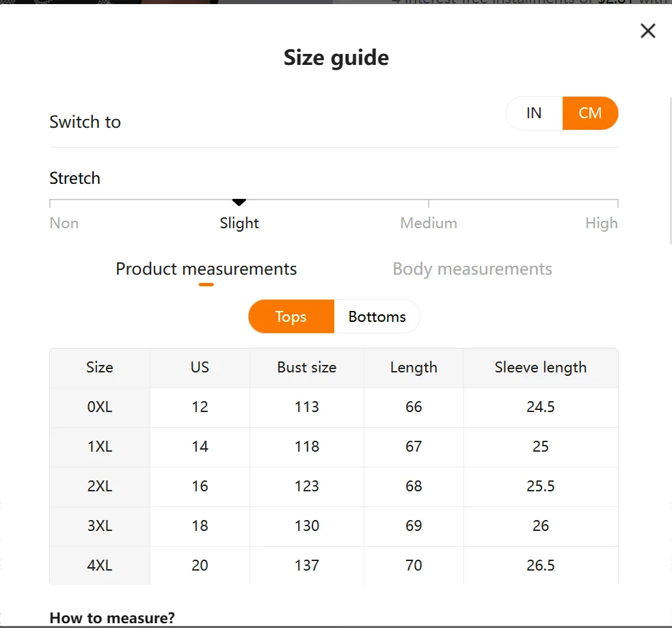
Task: Click the Sleeve length column header
Action: [x=540, y=368]
